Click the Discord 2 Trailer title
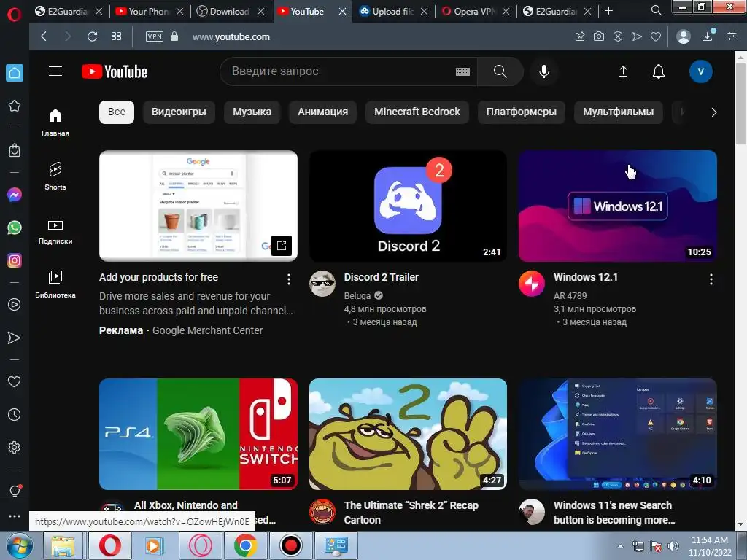 (x=381, y=277)
